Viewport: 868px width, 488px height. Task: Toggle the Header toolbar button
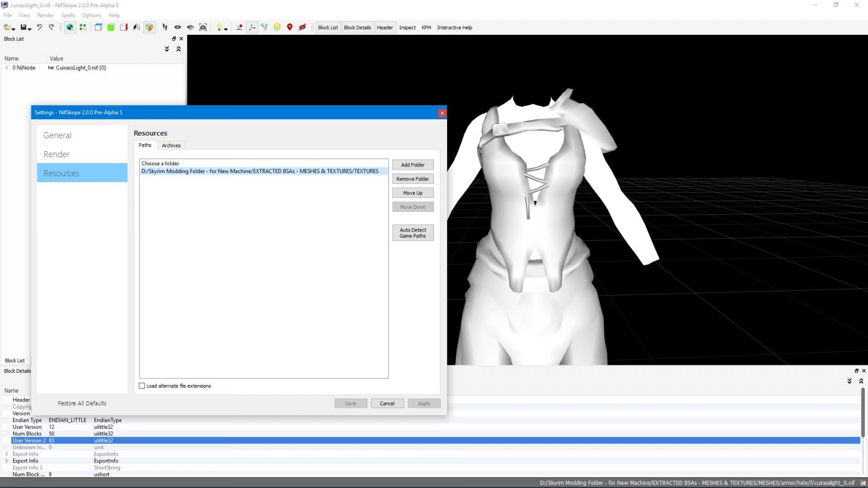tap(385, 28)
